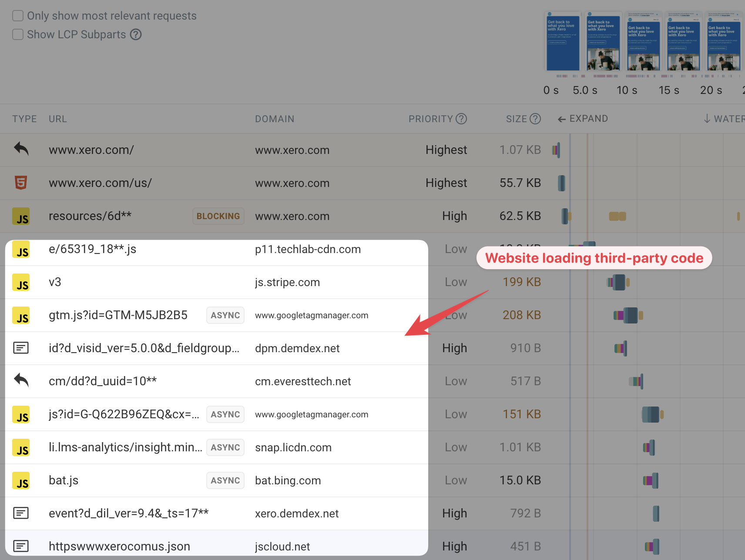Click BLOCKING badge on resources/6d** row
The height and width of the screenshot is (560, 745).
[218, 216]
